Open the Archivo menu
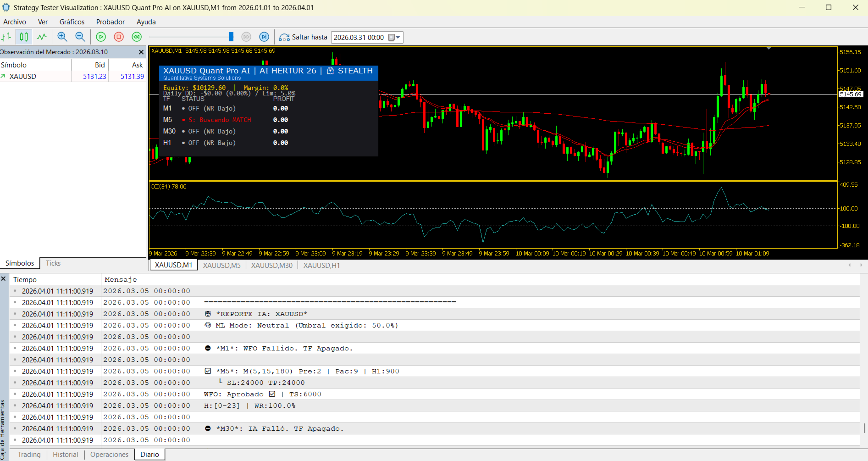This screenshot has width=868, height=461. (x=15, y=22)
